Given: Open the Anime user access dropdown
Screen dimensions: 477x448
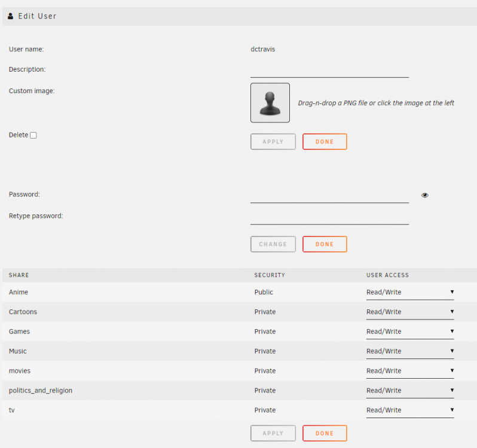Looking at the screenshot, I should click(410, 292).
